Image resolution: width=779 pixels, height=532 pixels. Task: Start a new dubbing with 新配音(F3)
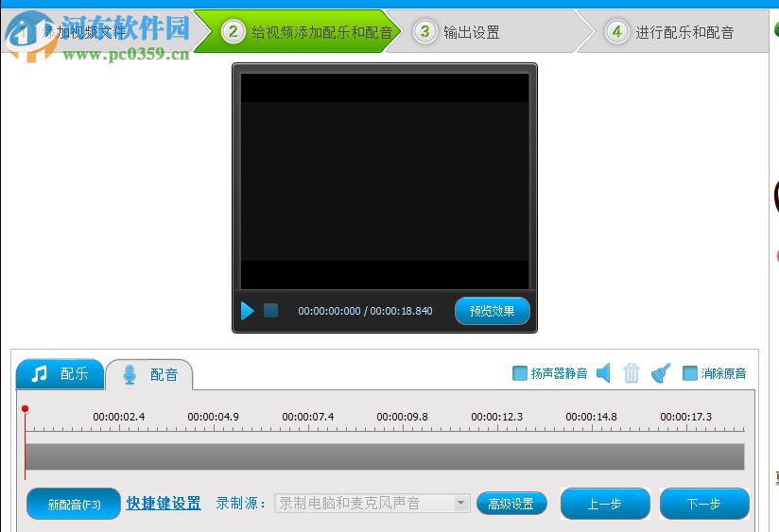click(x=74, y=505)
